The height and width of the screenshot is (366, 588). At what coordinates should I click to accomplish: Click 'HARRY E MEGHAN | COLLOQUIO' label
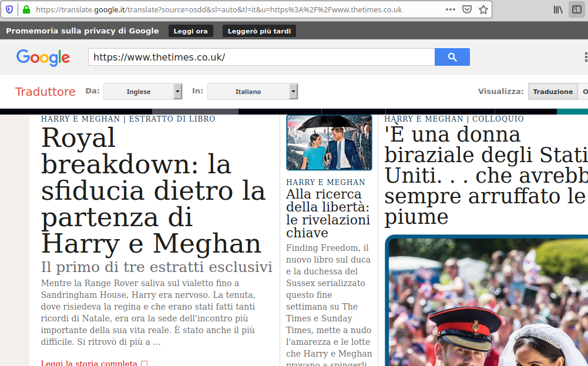(454, 119)
